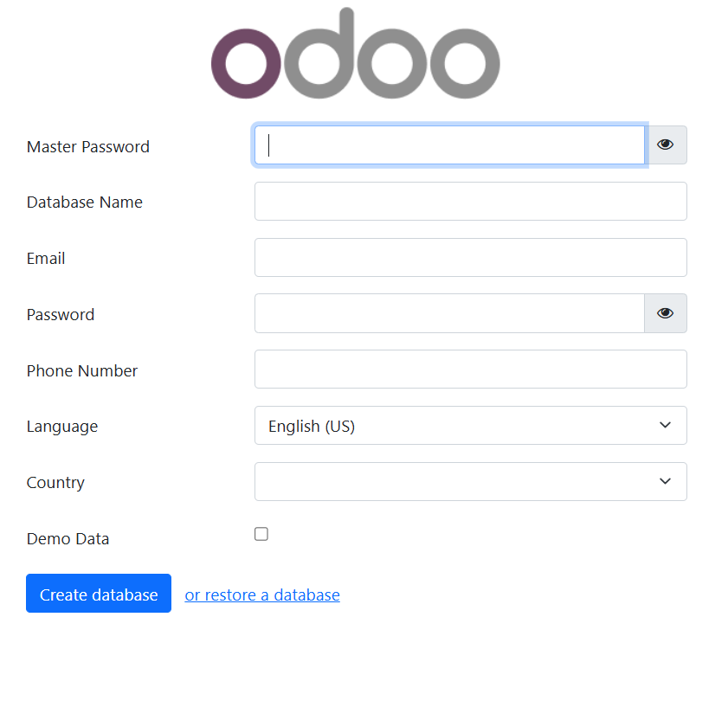The height and width of the screenshot is (707, 728).
Task: Click the Email label text
Action: coord(45,258)
